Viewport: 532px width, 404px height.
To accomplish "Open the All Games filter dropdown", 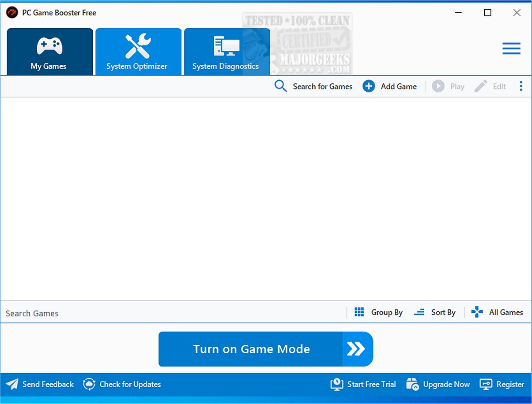I will point(506,312).
